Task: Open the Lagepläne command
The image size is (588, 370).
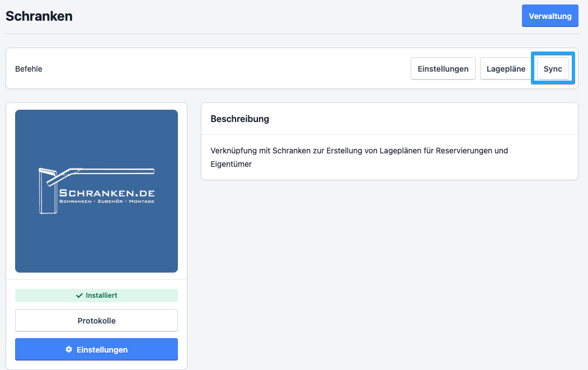Action: point(505,69)
